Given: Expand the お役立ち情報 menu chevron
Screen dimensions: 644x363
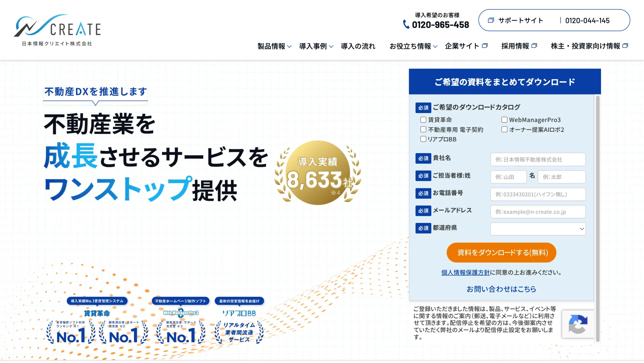Looking at the screenshot, I should point(435,47).
